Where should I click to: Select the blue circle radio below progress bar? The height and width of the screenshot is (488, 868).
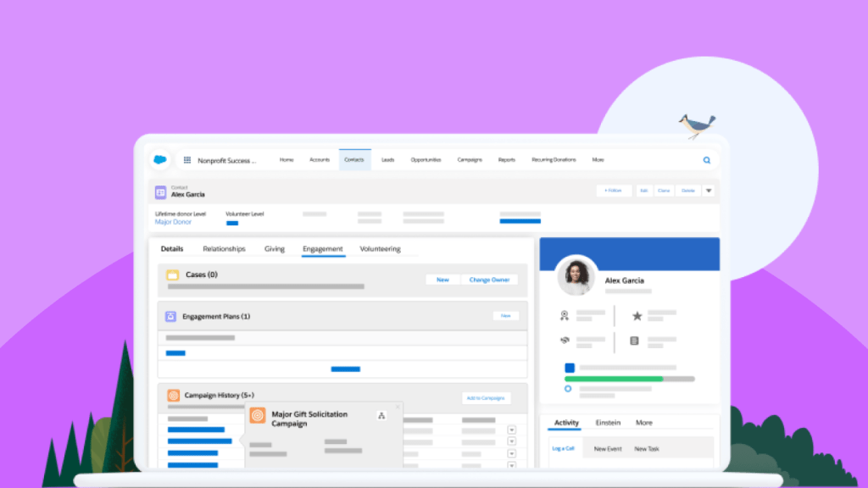[x=568, y=389]
